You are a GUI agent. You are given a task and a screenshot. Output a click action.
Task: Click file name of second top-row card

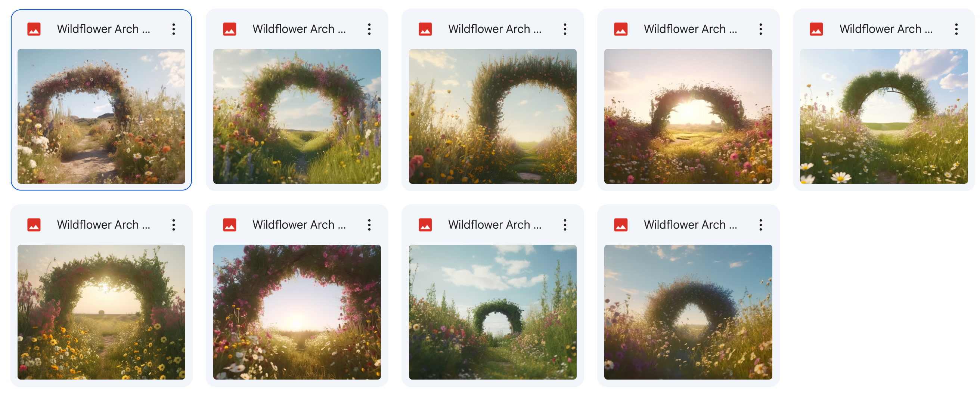(299, 29)
